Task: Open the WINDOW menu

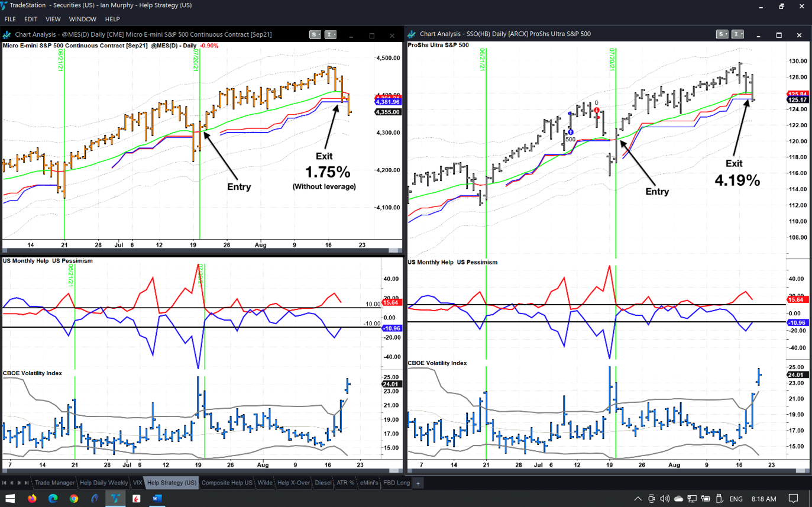Action: [x=82, y=19]
